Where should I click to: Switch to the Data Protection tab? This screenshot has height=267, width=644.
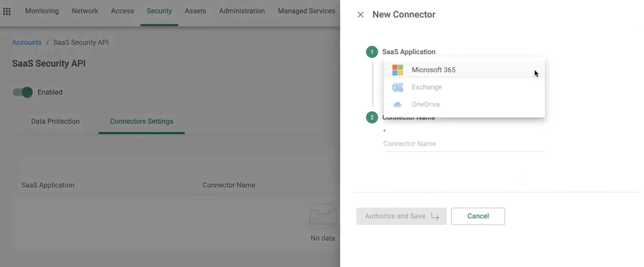tap(55, 121)
